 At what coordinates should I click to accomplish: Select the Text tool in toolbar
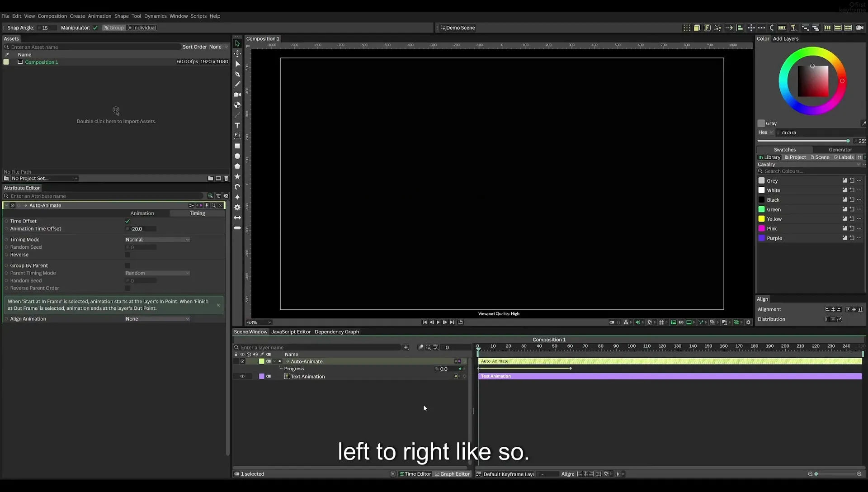point(237,125)
